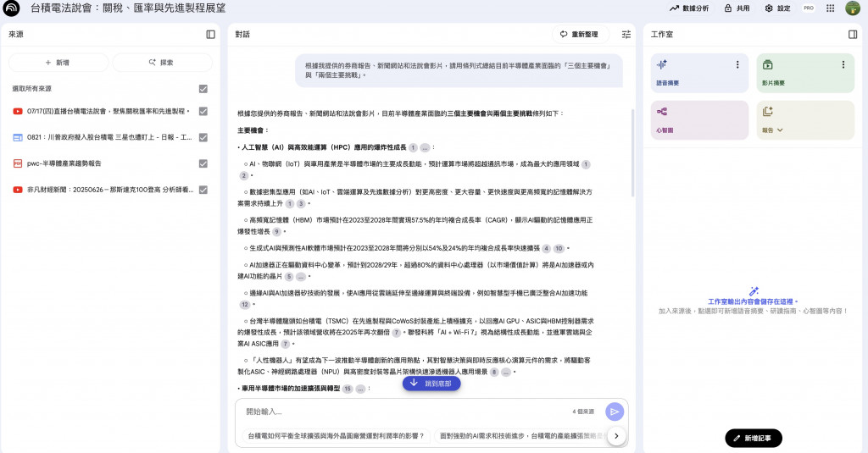Click 4 個來源 count in input box
Image resolution: width=868 pixels, height=453 pixels.
(x=583, y=412)
